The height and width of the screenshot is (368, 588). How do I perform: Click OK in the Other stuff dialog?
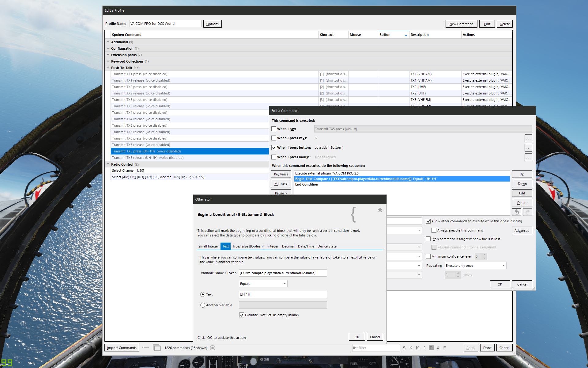click(357, 337)
